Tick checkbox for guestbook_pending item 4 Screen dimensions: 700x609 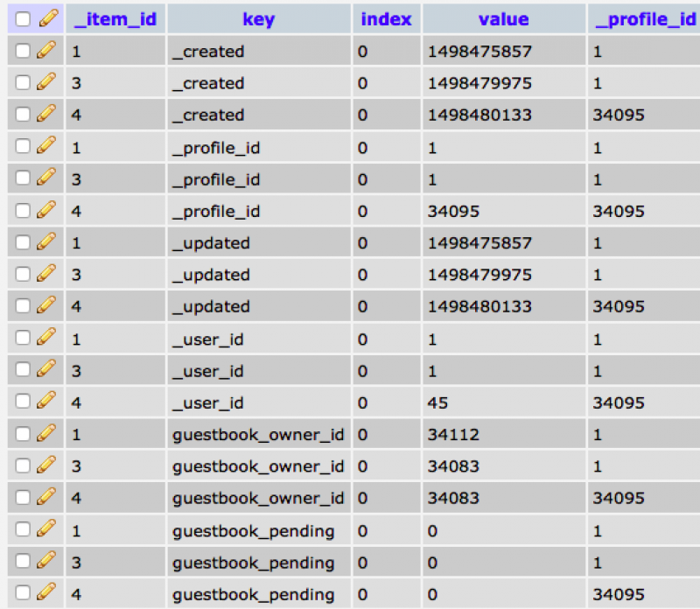tap(23, 593)
